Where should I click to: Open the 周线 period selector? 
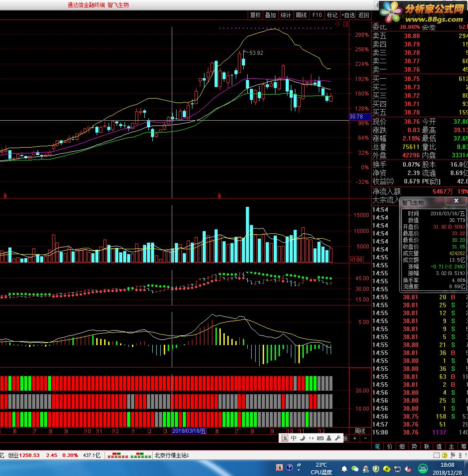pos(360,431)
